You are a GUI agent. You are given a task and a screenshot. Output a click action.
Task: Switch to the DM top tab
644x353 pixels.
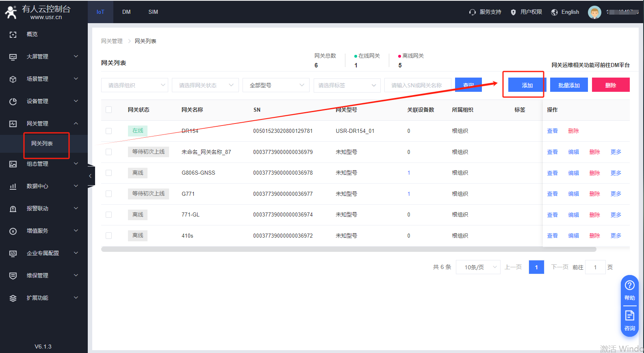point(126,12)
